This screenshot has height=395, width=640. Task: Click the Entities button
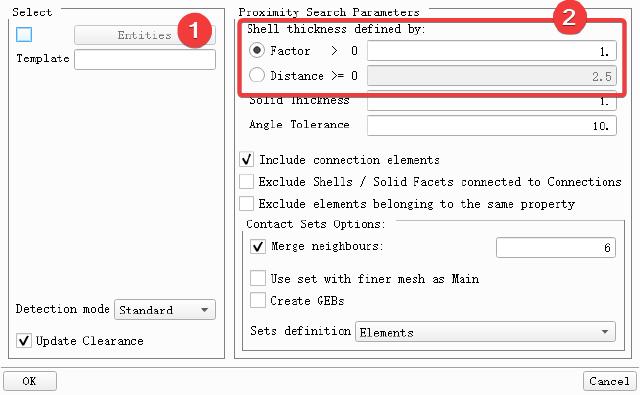pyautogui.click(x=144, y=35)
